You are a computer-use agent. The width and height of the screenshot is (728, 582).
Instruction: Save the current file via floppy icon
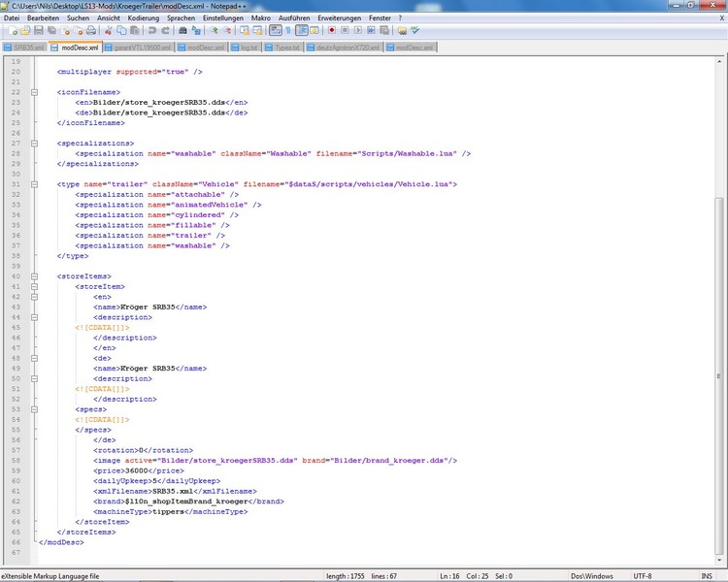pyautogui.click(x=39, y=31)
